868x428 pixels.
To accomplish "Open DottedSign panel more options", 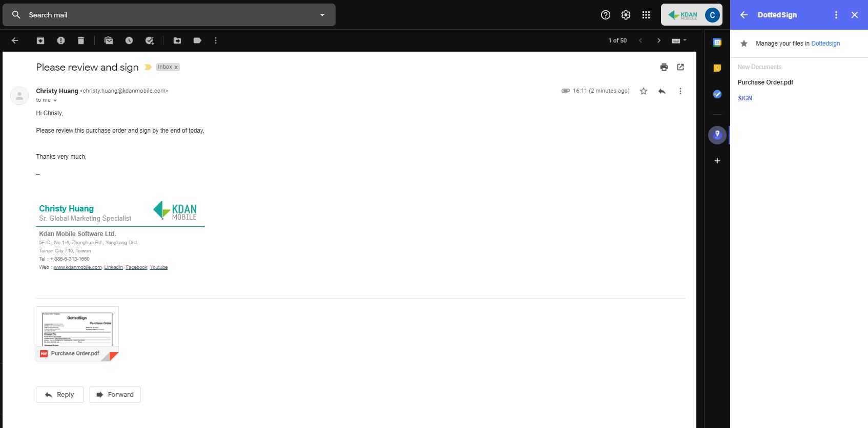I will (836, 15).
